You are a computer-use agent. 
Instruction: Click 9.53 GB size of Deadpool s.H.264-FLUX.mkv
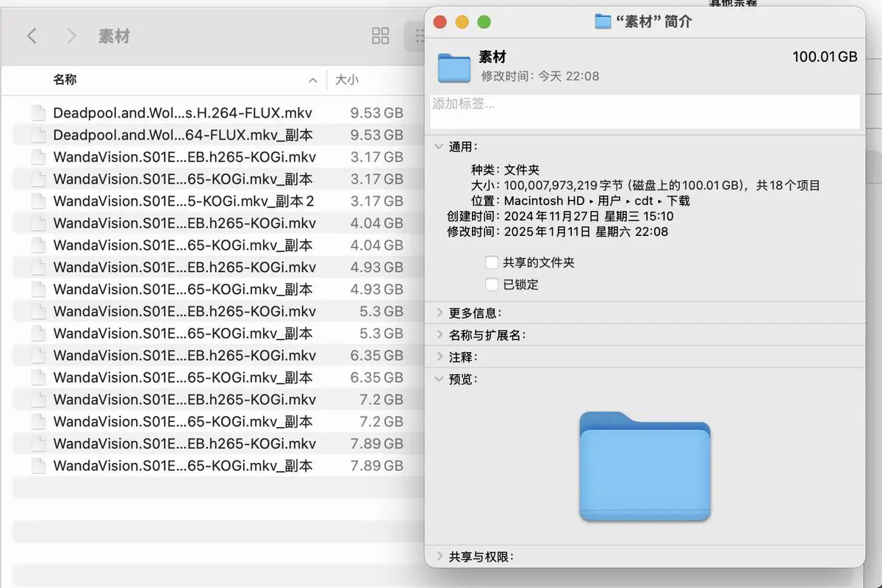pos(377,113)
